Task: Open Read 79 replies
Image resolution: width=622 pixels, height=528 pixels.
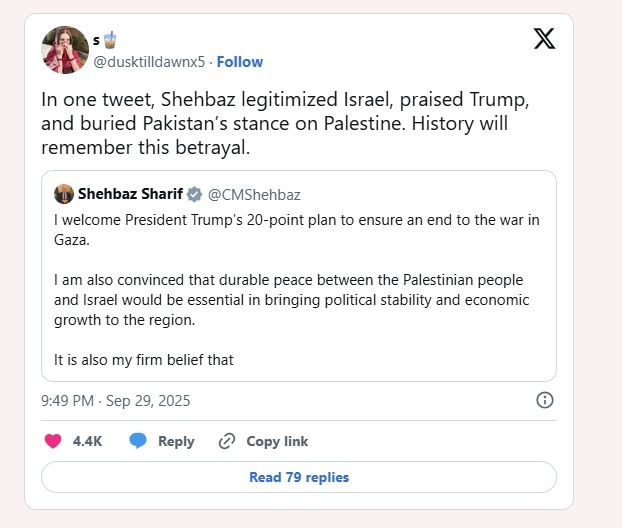Action: (299, 477)
